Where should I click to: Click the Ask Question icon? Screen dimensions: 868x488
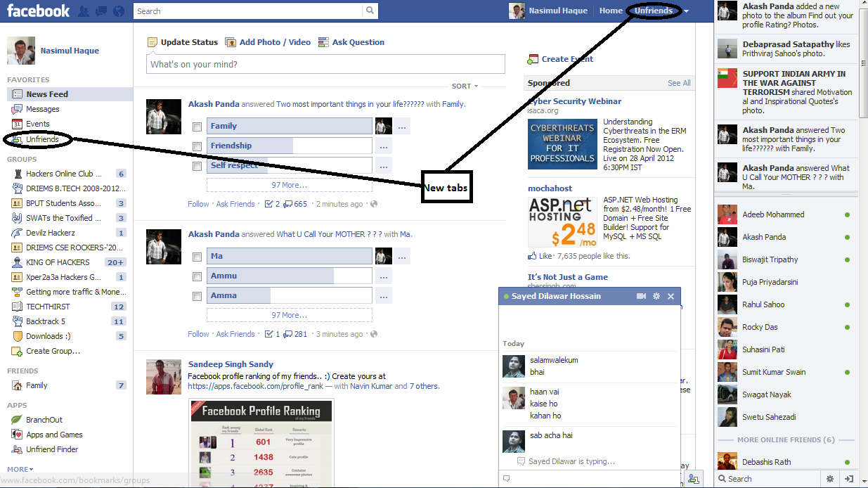323,42
